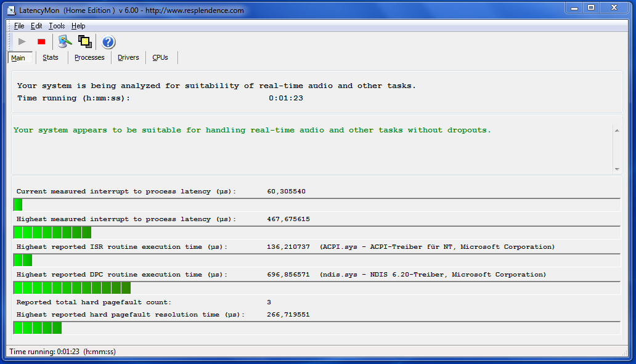Image resolution: width=636 pixels, height=364 pixels.
Task: Click the status bar time running text
Action: [62, 352]
